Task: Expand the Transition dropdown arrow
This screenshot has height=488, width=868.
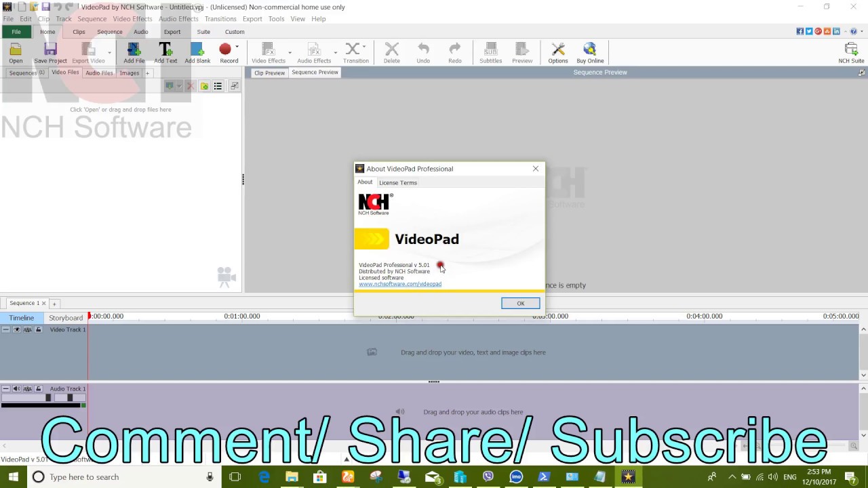Action: click(x=364, y=47)
